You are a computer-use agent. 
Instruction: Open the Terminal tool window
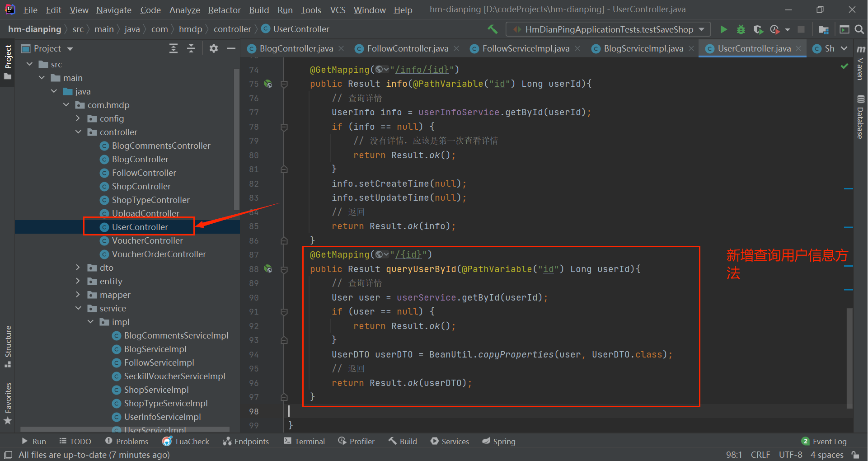(304, 442)
